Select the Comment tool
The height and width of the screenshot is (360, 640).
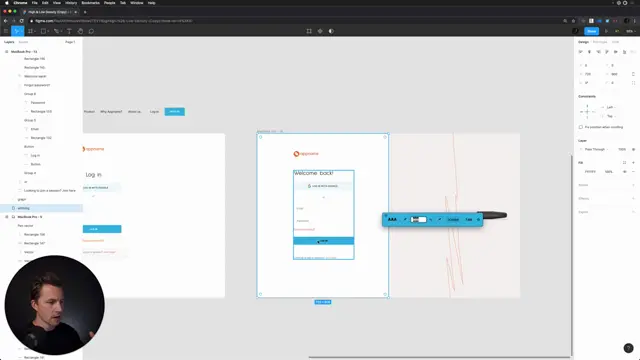pyautogui.click(x=91, y=31)
